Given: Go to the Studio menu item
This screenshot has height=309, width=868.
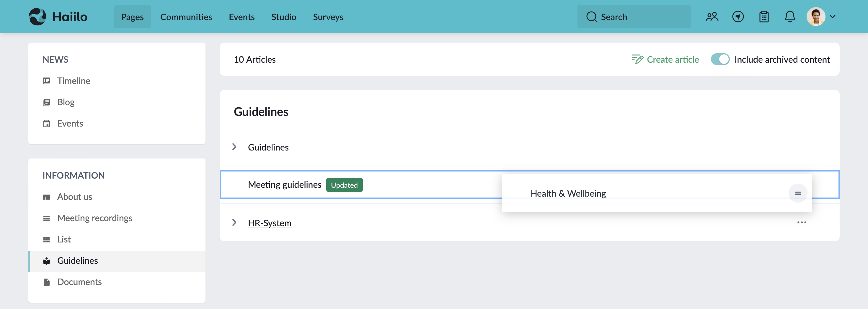Looking at the screenshot, I should click(283, 17).
